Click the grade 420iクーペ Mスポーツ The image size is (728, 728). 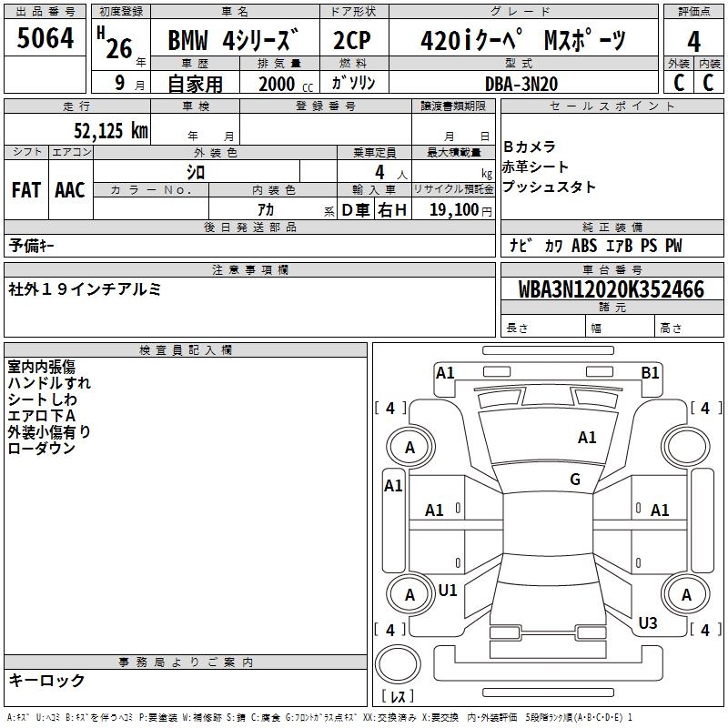(522, 41)
